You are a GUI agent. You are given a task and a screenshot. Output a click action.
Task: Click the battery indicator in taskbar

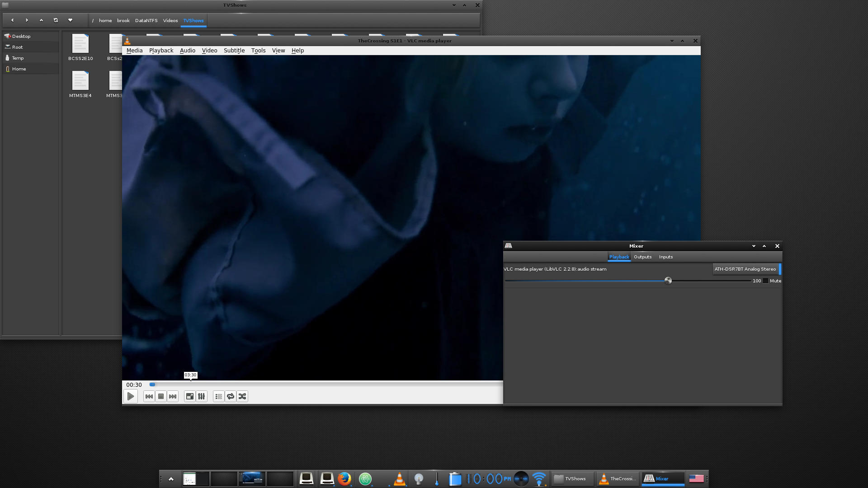tap(455, 479)
